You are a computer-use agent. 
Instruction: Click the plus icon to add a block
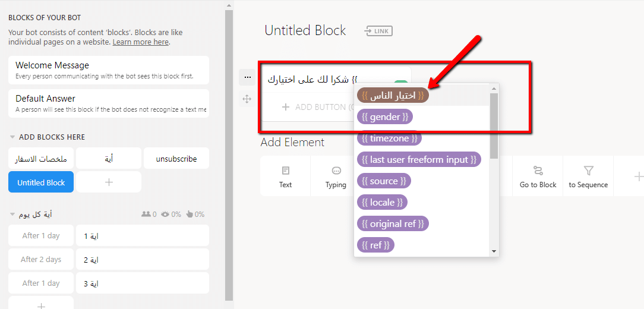tap(109, 182)
